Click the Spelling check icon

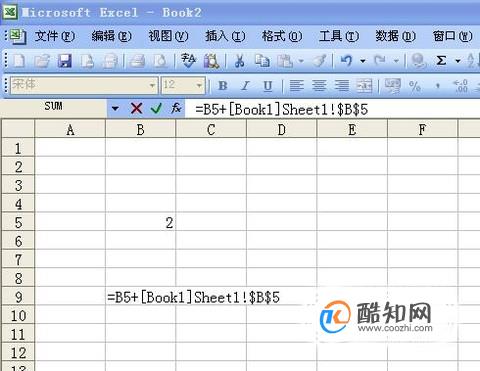coord(188,61)
